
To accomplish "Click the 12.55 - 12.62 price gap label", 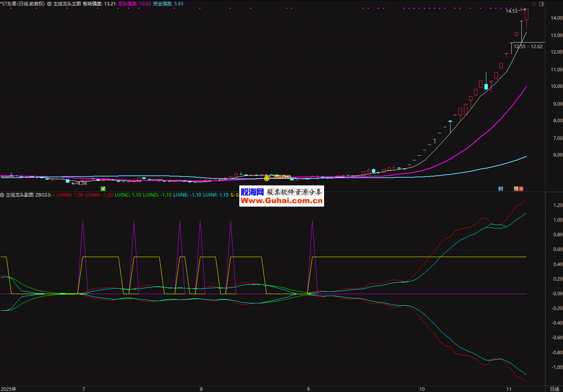I will [528, 47].
